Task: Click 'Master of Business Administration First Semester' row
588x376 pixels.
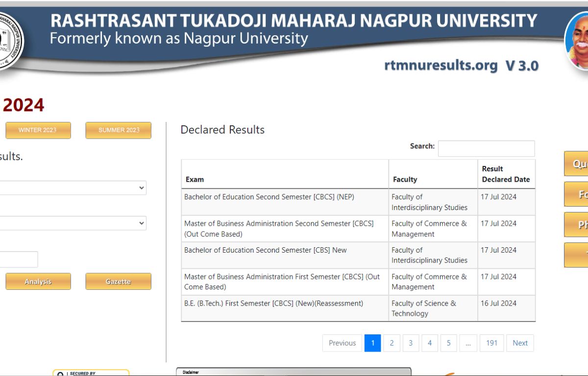Action: coord(358,282)
